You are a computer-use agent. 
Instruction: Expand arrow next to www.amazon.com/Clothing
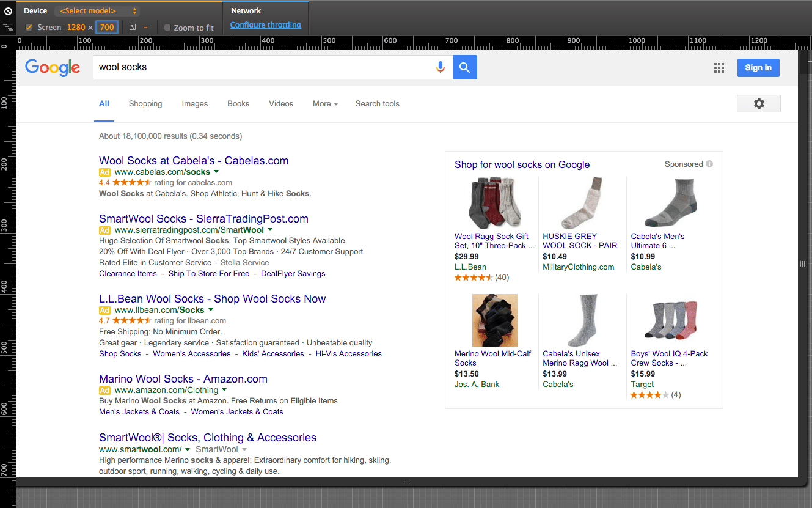(x=224, y=390)
